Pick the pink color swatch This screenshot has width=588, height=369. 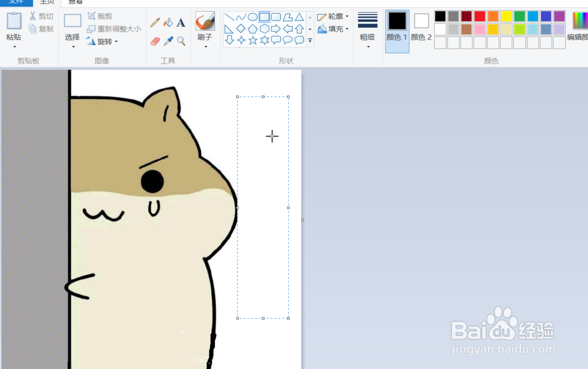(x=480, y=29)
